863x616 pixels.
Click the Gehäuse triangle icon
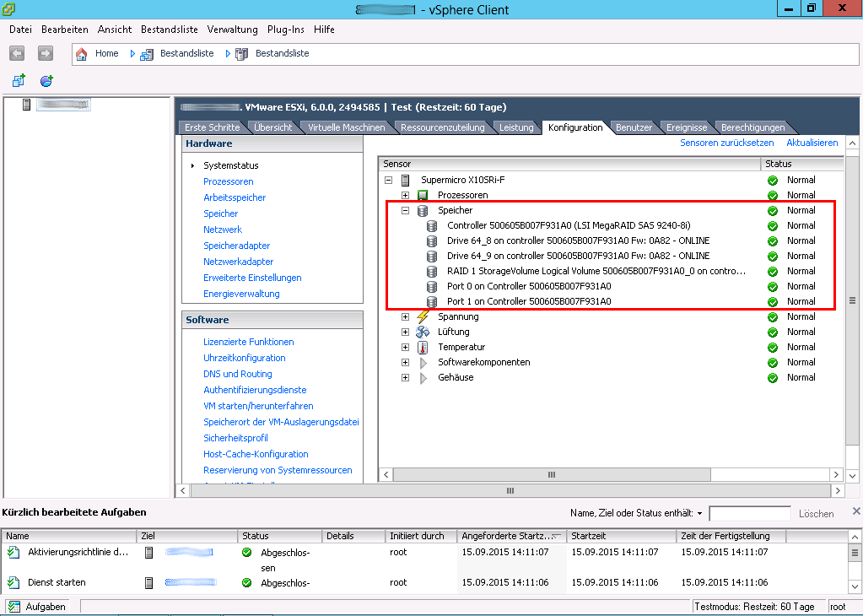pos(423,378)
